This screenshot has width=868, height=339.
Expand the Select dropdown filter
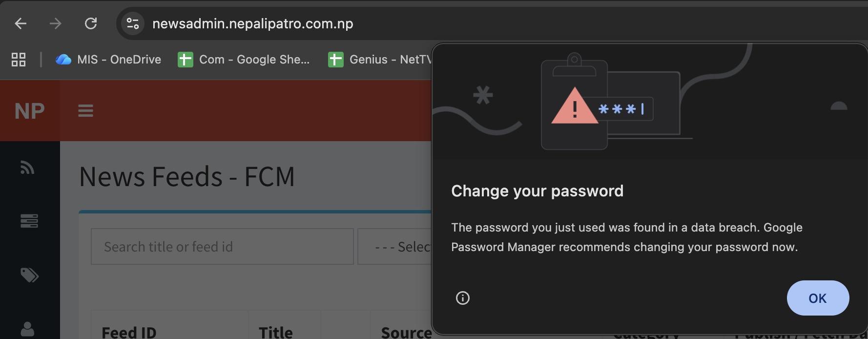click(394, 247)
